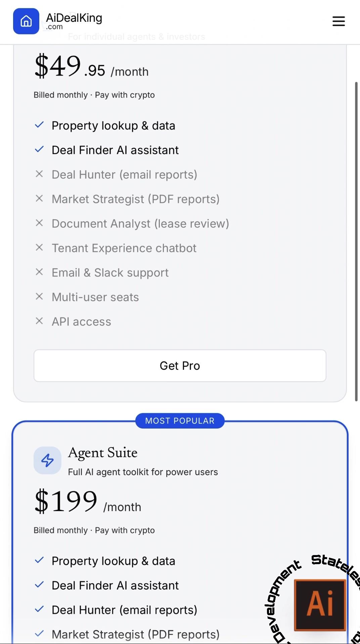Screen dimensions: 360x644
Task: Click X icon beside API access
Action: [x=39, y=321]
